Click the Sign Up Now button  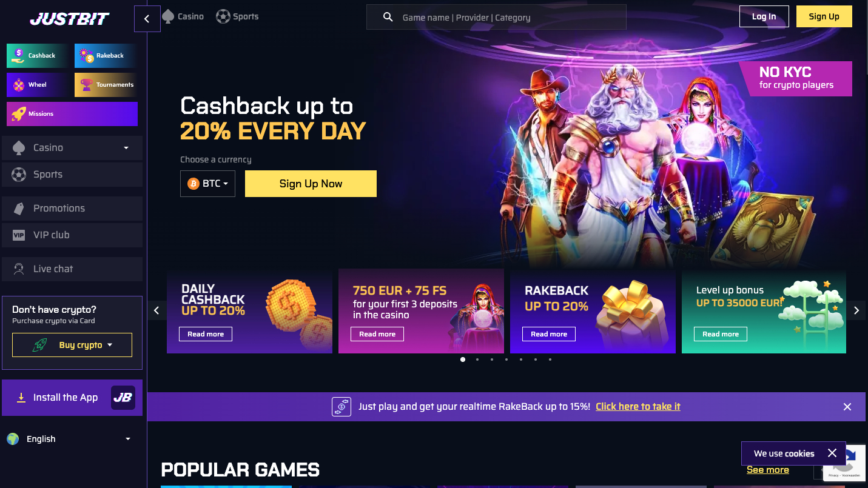[311, 184]
